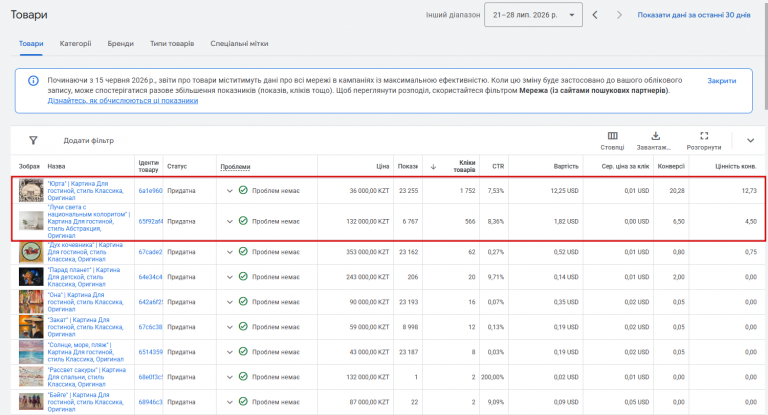Click the Завантажити download icon

[655, 136]
